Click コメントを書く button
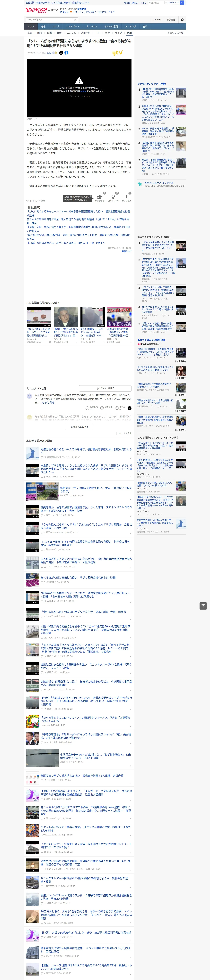Screen dimensions: 210x980 (x=105, y=388)
